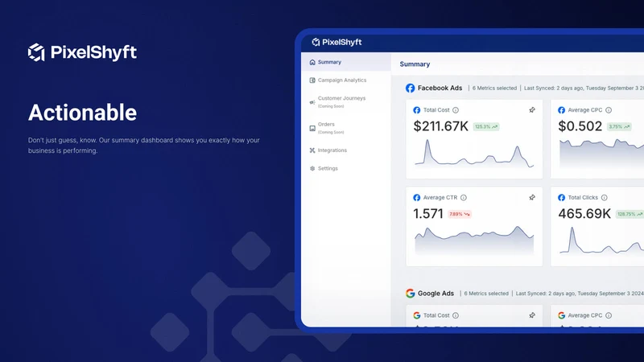Click Facebook icon on Total Clicks card
The image size is (644, 362).
point(561,197)
